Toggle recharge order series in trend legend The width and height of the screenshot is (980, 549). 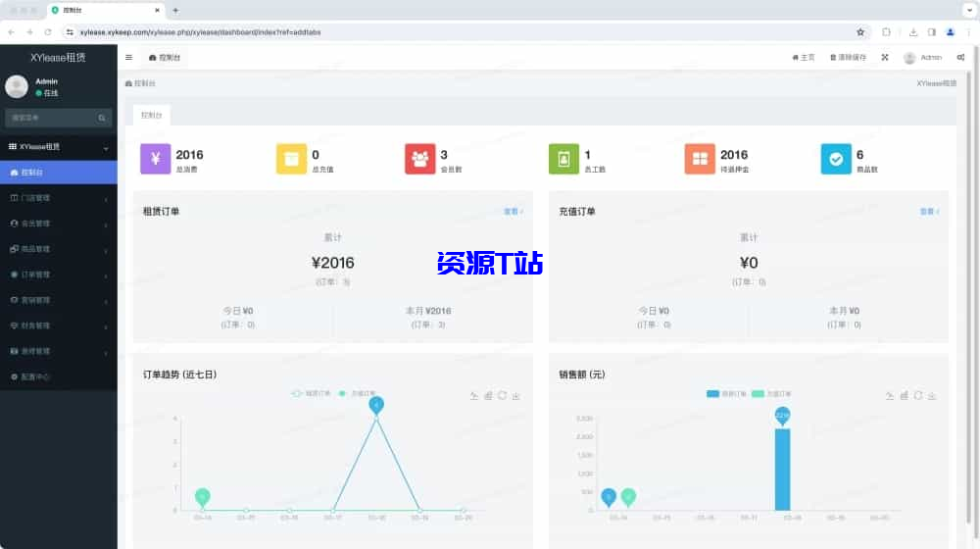358,393
